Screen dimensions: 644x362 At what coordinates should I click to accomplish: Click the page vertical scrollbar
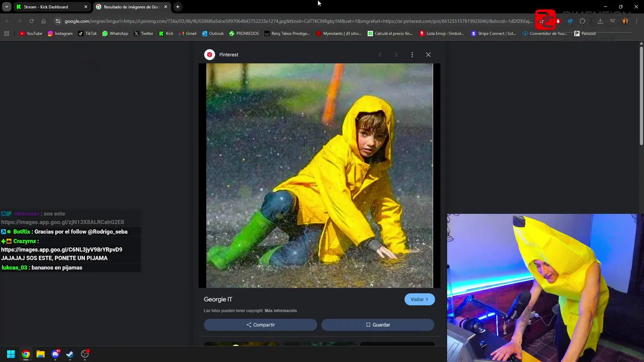point(641,96)
